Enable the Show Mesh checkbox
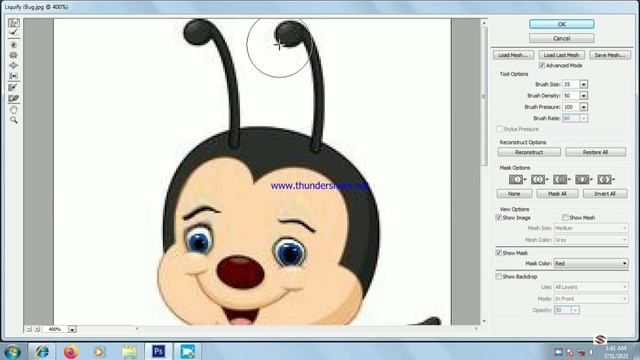The image size is (640, 360). 565,218
